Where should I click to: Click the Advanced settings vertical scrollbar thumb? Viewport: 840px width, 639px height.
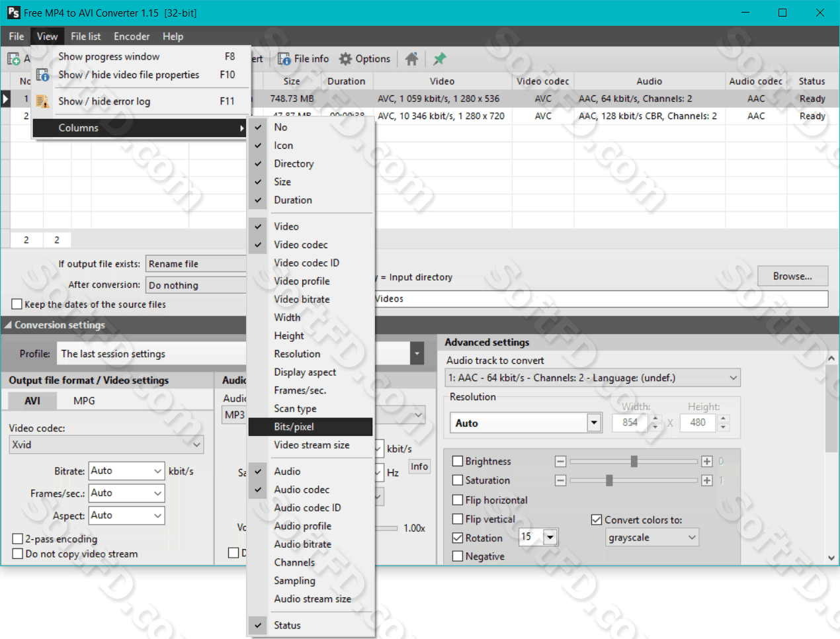pos(831,408)
